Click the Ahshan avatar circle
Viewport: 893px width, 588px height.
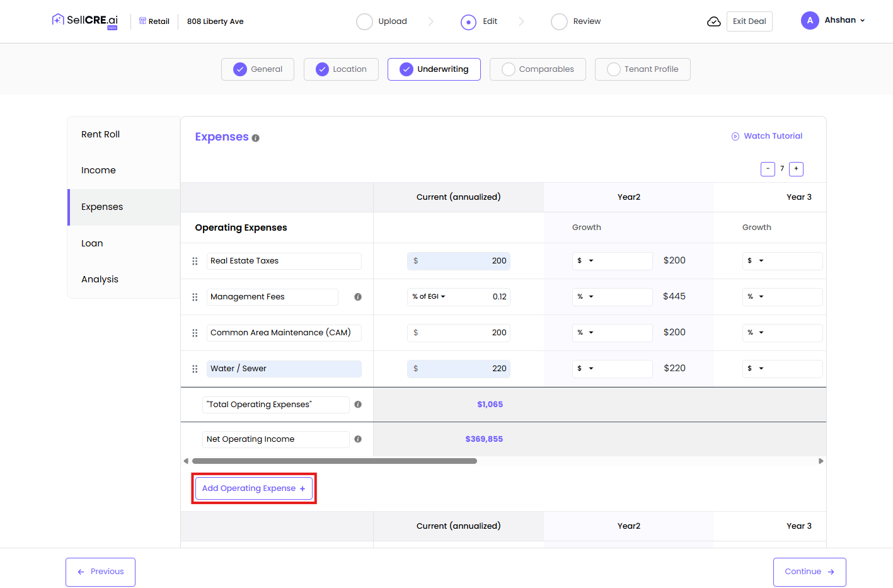pos(810,21)
